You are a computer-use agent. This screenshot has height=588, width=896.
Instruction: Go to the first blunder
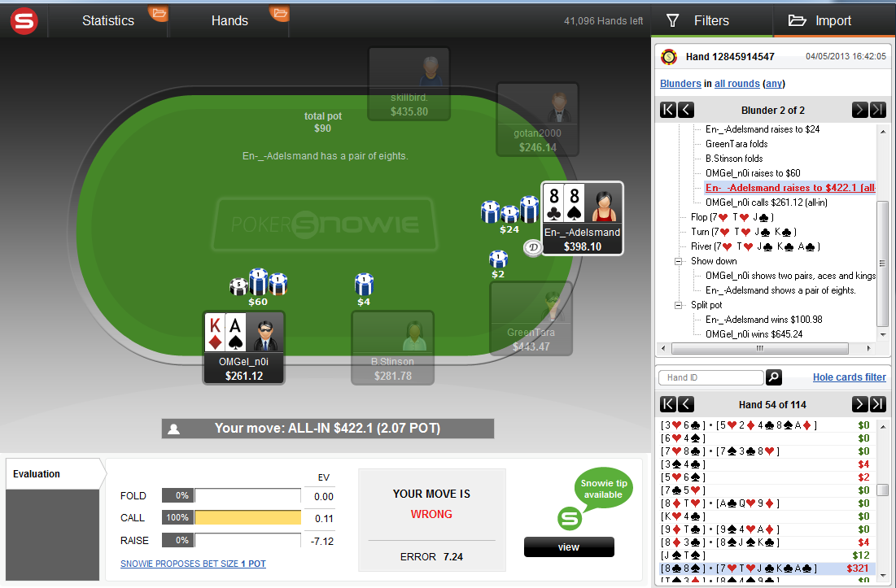(x=668, y=110)
